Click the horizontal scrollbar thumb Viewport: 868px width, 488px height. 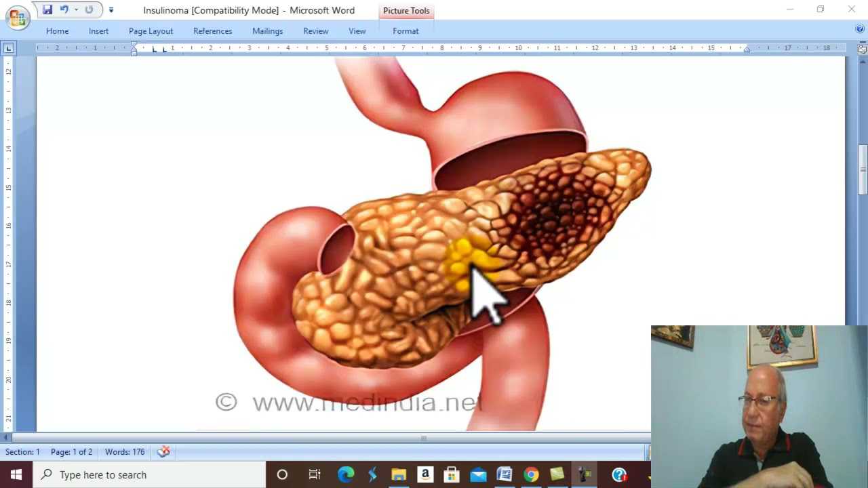tap(424, 438)
